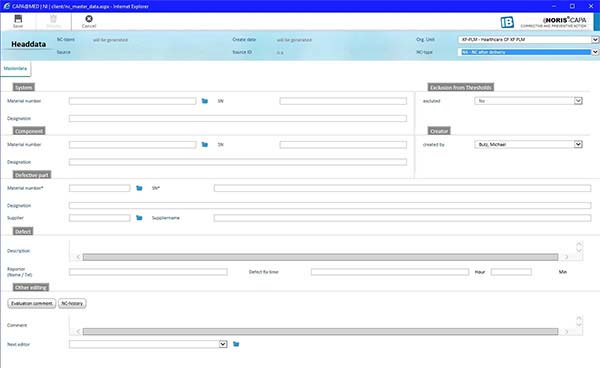Click the Cancel icon in toolbar

click(89, 19)
